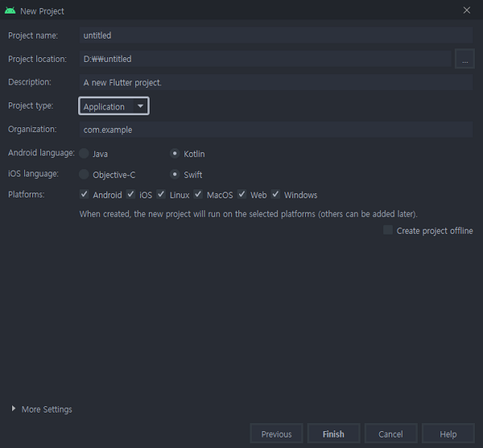Choose Swift radio button
This screenshot has height=448, width=483.
(x=175, y=174)
